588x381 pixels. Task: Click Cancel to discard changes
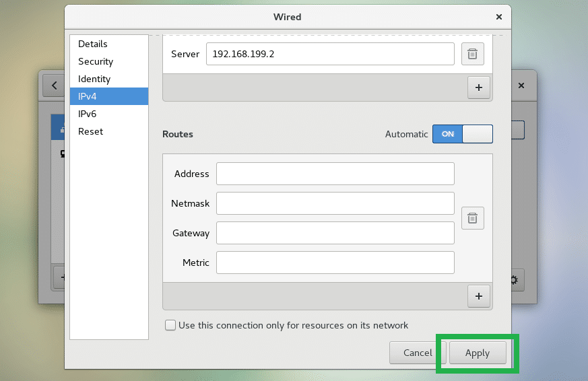[x=417, y=353]
